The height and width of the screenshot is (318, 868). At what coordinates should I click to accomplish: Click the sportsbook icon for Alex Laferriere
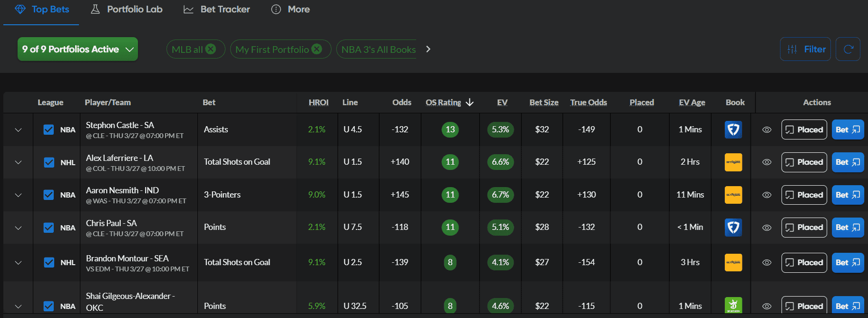tap(733, 162)
